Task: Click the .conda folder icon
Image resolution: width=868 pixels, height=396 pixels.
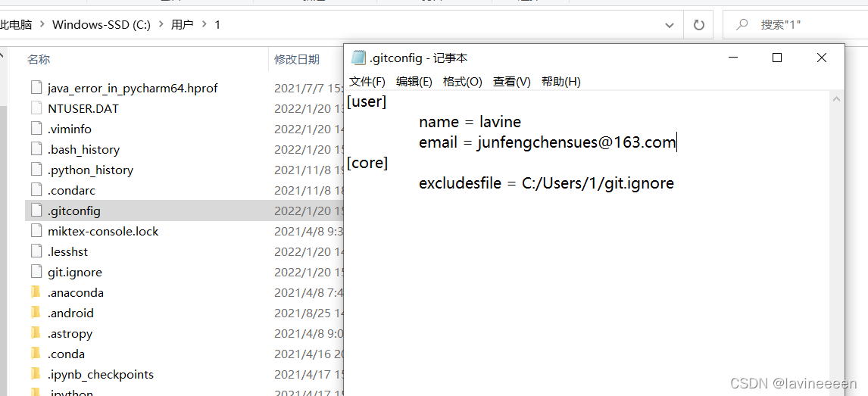Action: click(36, 354)
